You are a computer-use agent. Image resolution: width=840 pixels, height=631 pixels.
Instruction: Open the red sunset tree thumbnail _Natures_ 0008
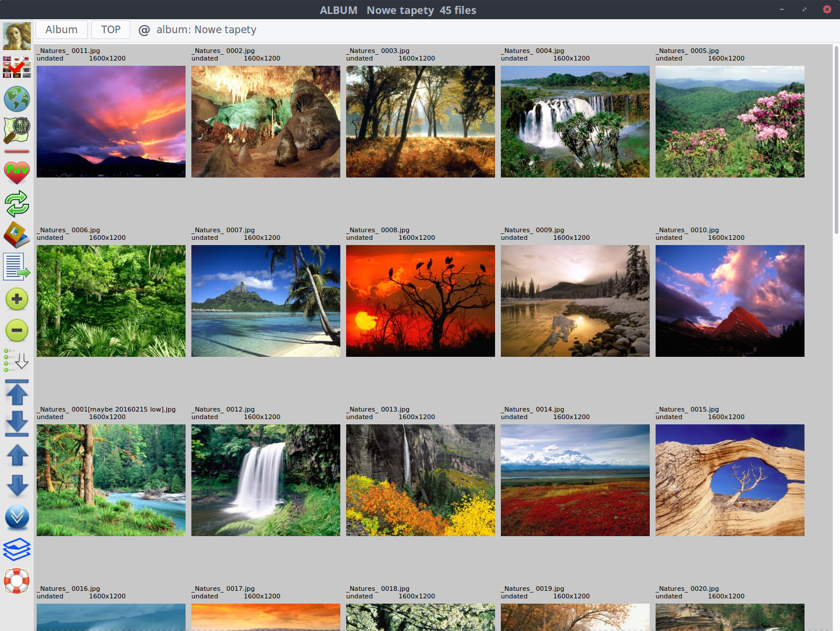[x=421, y=301]
